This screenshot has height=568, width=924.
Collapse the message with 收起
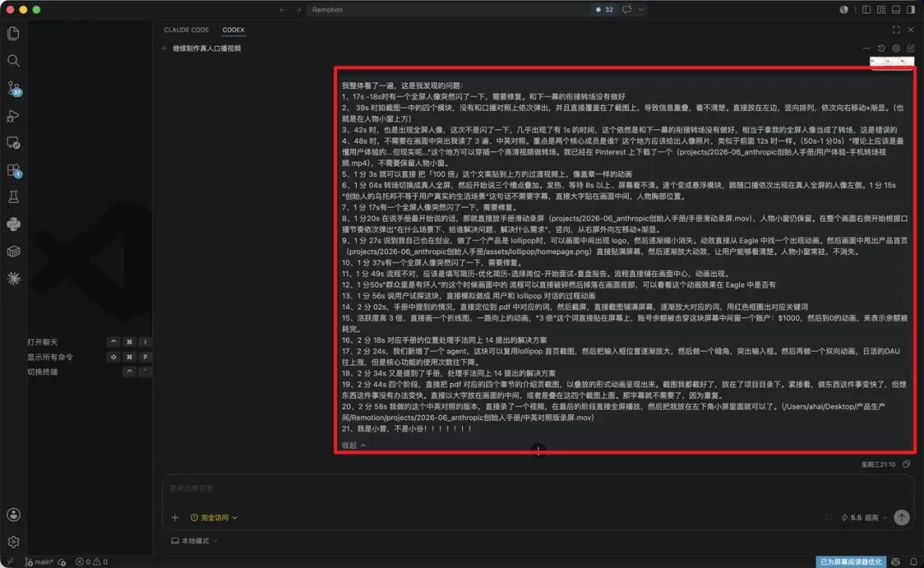[353, 446]
